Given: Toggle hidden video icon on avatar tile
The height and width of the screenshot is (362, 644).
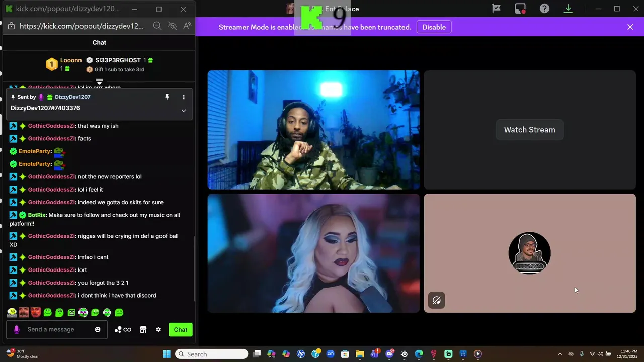Looking at the screenshot, I should tap(436, 300).
